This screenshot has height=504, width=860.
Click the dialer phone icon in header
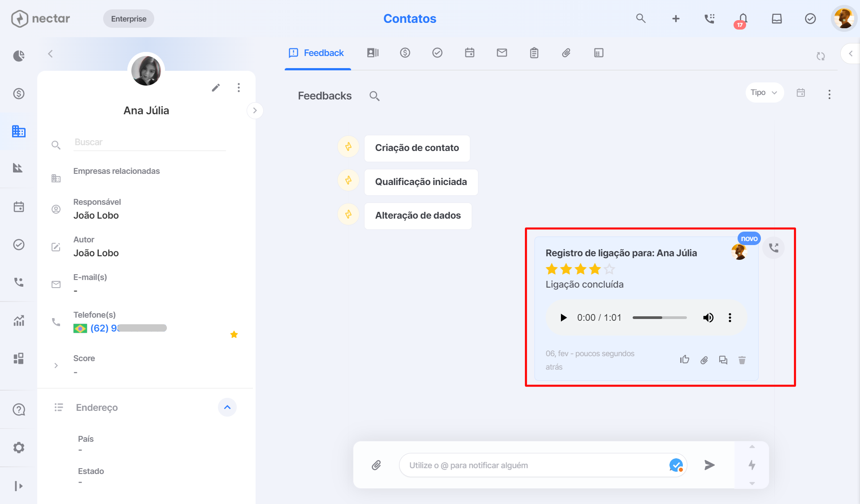(709, 19)
